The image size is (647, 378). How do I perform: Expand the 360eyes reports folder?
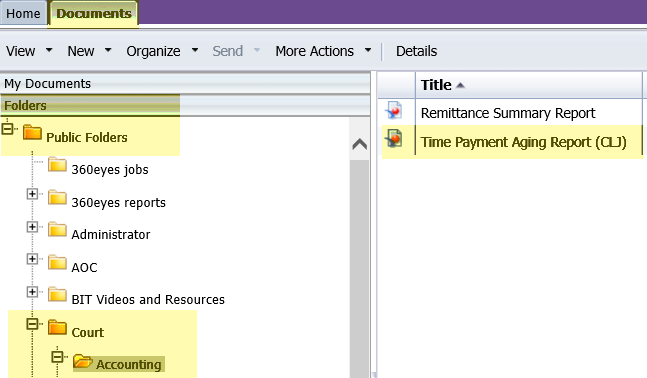click(32, 194)
